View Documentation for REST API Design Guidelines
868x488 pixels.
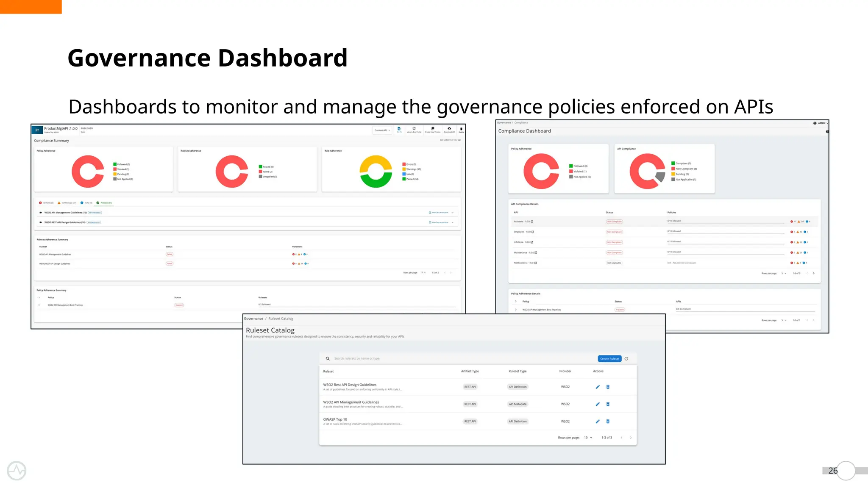click(439, 222)
